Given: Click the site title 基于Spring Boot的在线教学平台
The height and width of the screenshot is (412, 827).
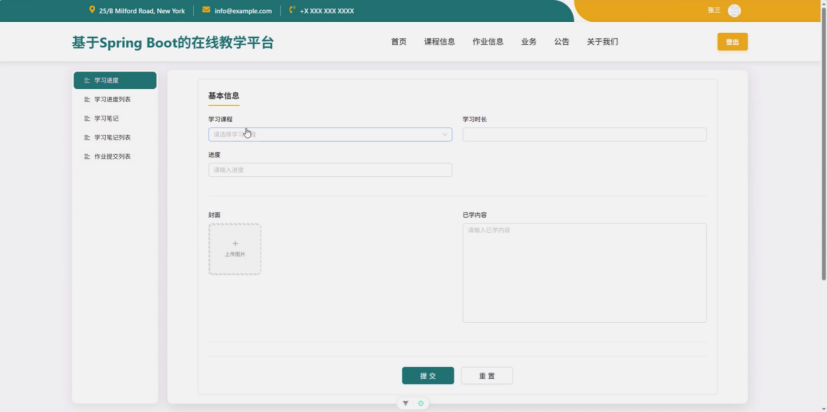Looking at the screenshot, I should click(x=173, y=43).
